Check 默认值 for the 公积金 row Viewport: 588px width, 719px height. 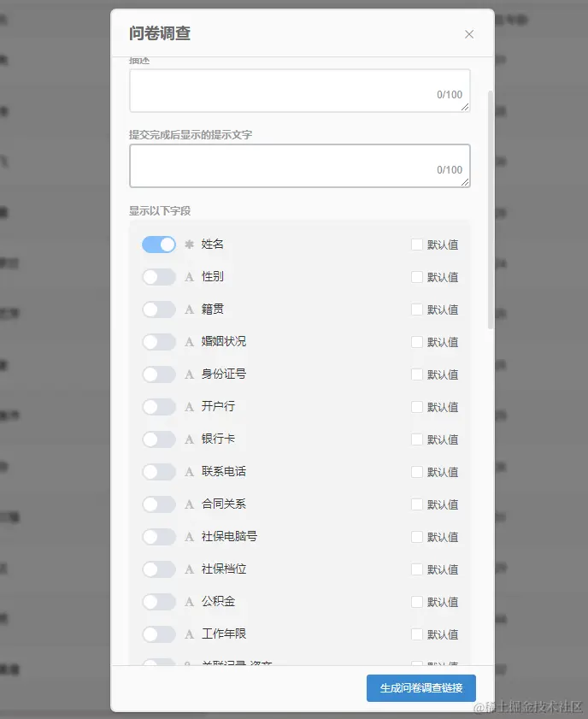coord(417,602)
